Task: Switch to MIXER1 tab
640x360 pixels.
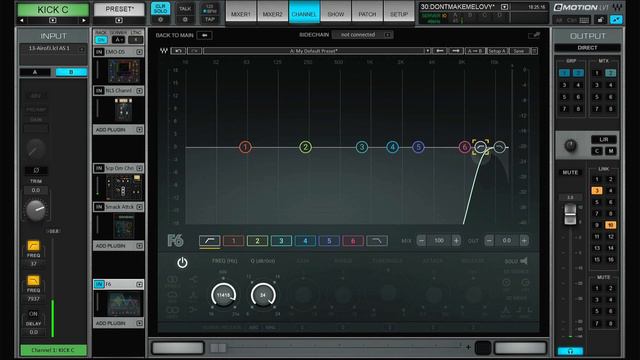Action: point(241,12)
